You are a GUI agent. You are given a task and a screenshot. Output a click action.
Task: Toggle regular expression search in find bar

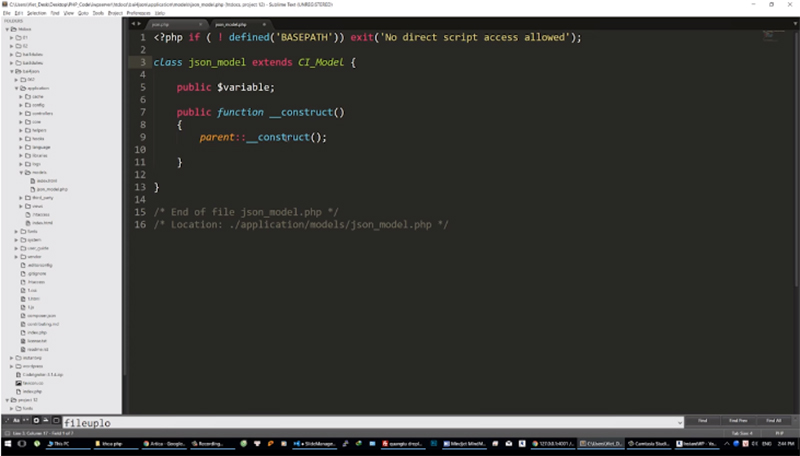[6, 421]
